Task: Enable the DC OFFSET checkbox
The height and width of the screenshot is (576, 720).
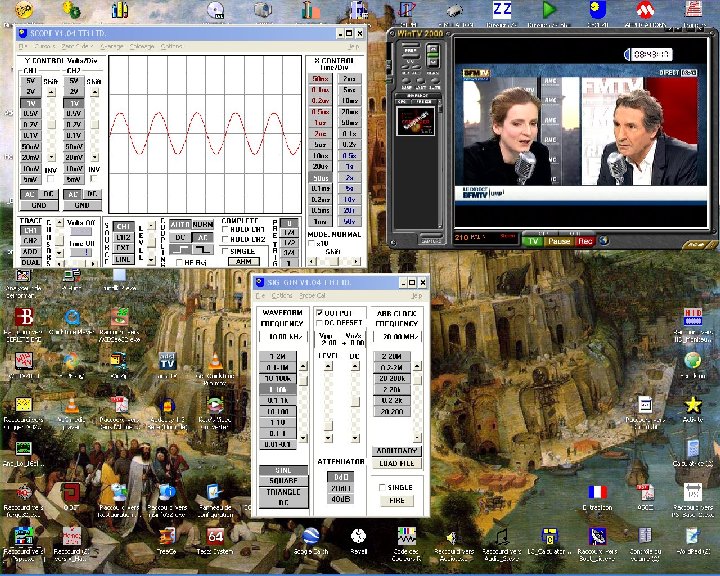Action: [x=320, y=323]
